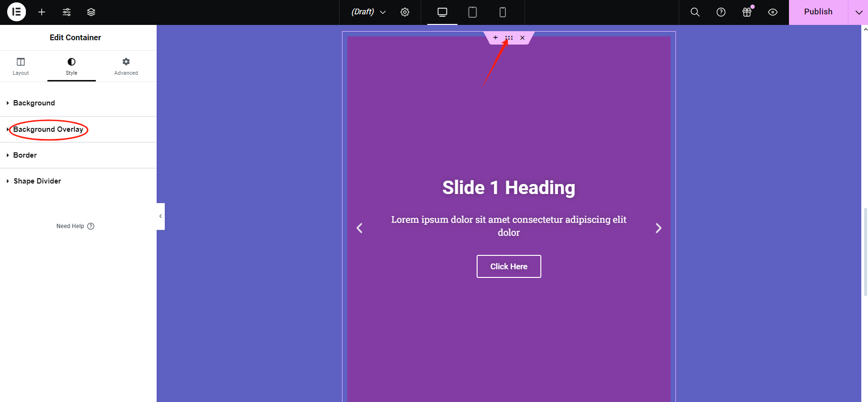Viewport: 868px width, 402px height.
Task: Expand the Background section
Action: click(78, 103)
